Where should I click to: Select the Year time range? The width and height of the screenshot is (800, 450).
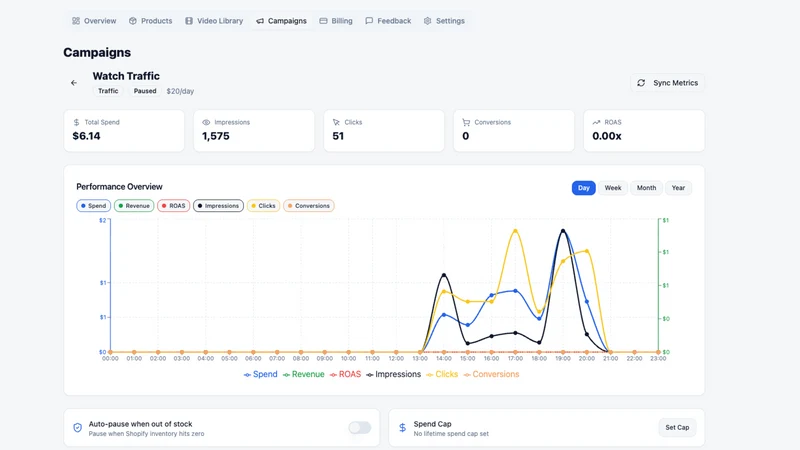click(678, 188)
